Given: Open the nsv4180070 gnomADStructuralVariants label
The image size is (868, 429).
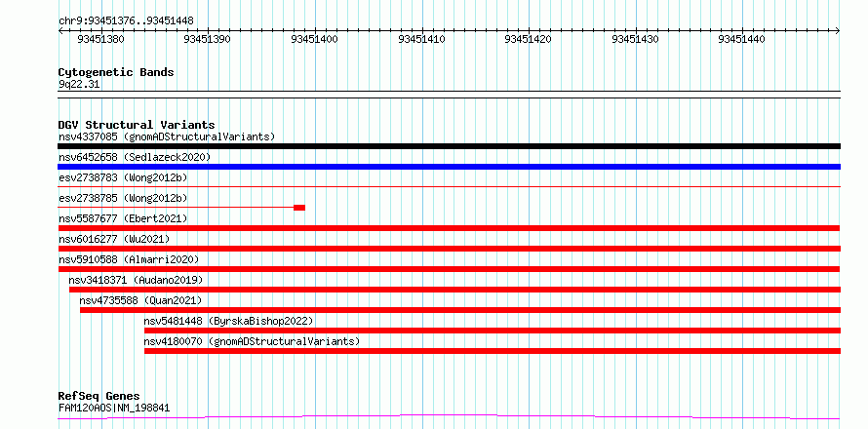Looking at the screenshot, I should click(x=252, y=341).
